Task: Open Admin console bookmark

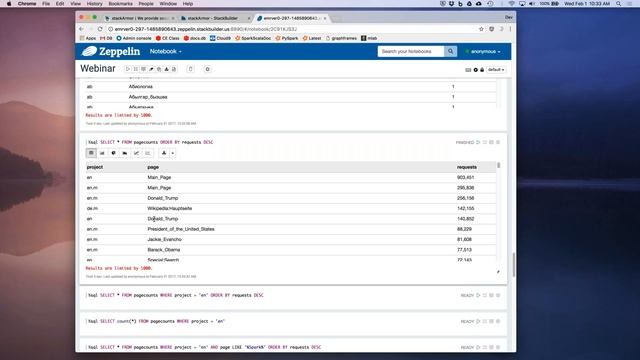Action: pyautogui.click(x=134, y=38)
